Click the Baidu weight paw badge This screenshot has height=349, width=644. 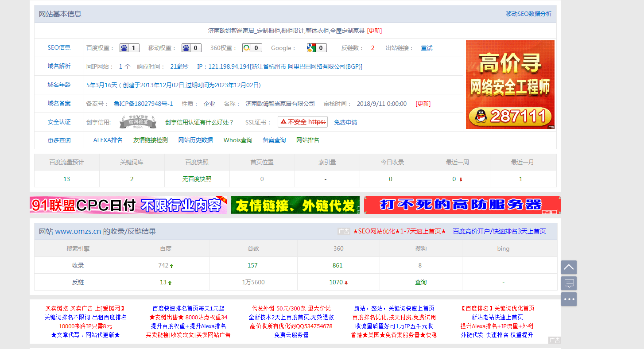click(x=129, y=48)
